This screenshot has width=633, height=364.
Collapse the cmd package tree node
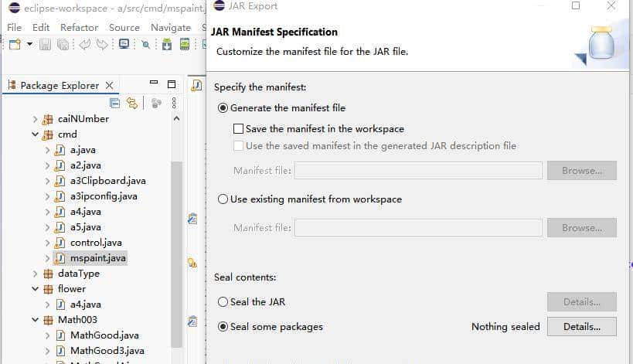tap(35, 134)
